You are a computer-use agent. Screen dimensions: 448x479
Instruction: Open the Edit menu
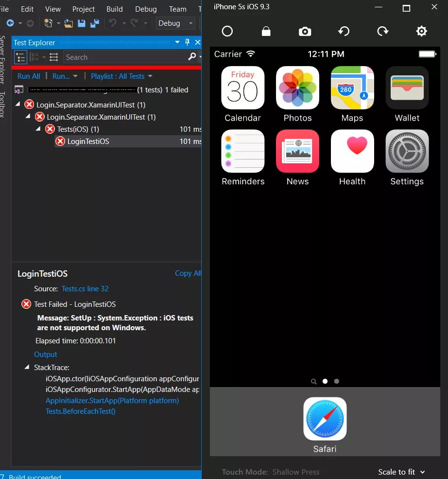tap(27, 9)
